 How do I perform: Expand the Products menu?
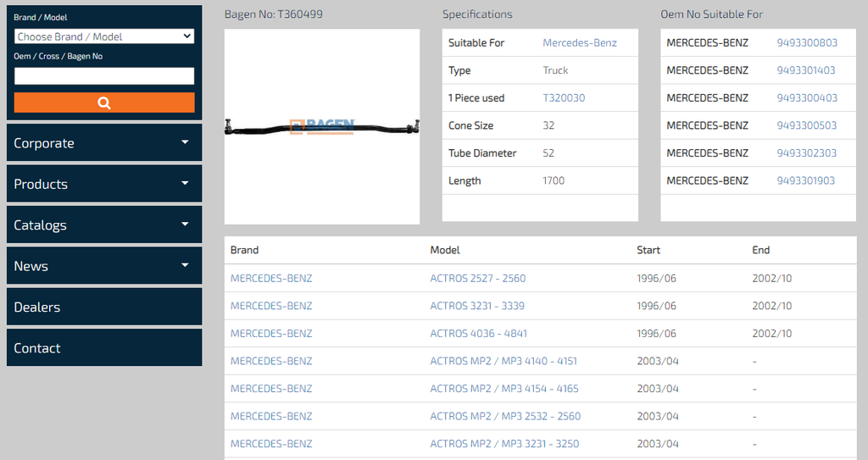104,184
